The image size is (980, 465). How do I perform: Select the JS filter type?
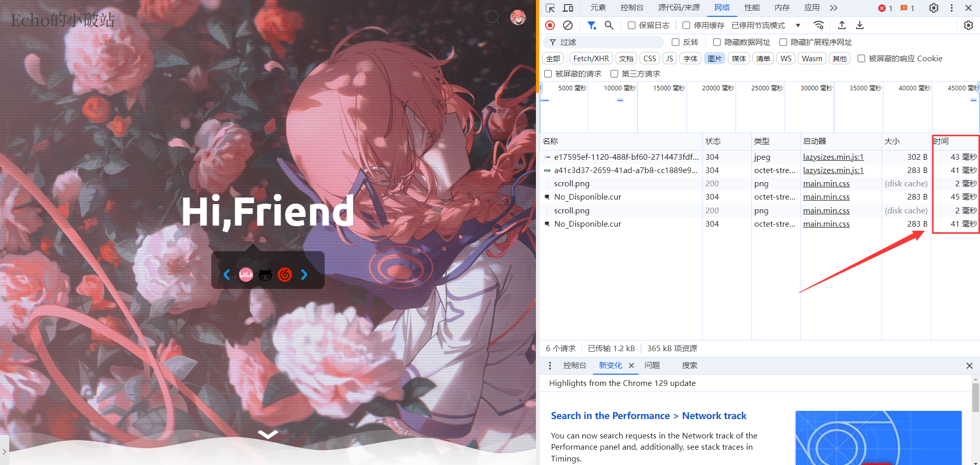670,59
